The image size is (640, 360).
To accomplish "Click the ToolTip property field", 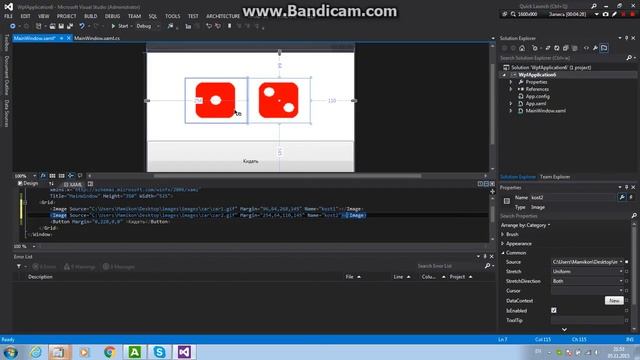I will 587,320.
